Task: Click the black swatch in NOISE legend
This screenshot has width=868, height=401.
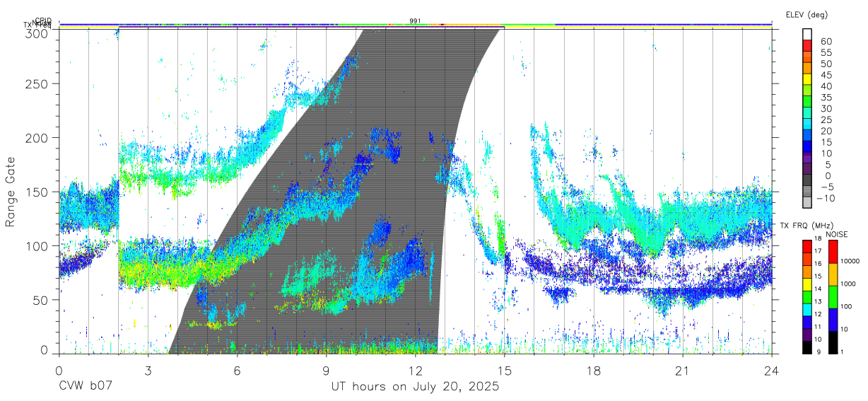Action: click(x=832, y=342)
